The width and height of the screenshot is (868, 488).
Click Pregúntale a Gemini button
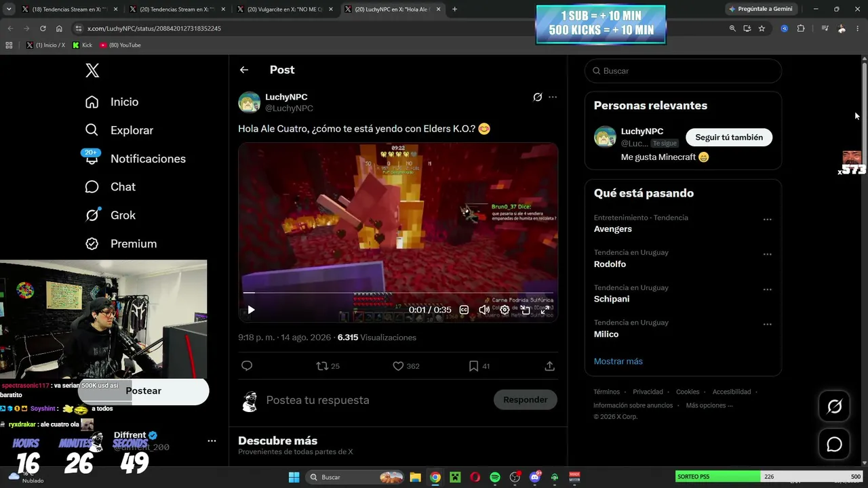click(x=759, y=9)
